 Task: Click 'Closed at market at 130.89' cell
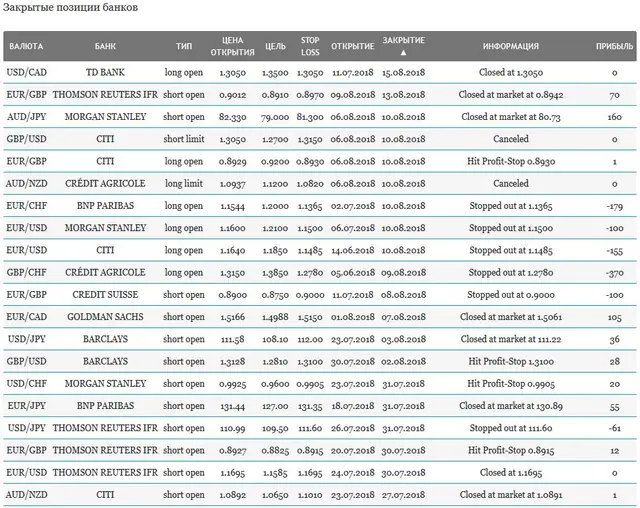tap(511, 406)
